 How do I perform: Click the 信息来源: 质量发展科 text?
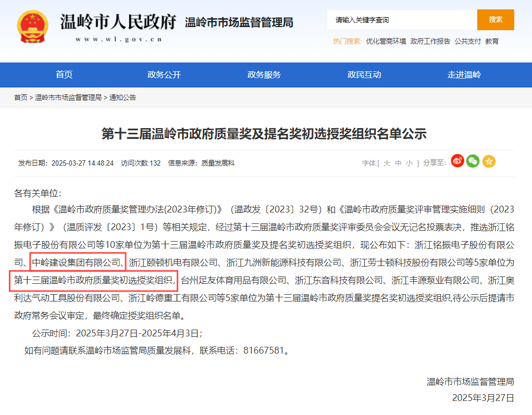click(201, 164)
